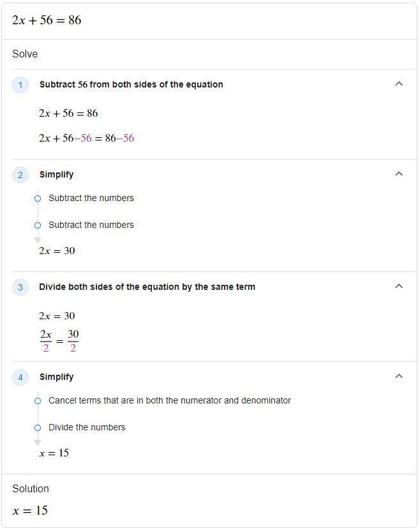Click first 'Subtract the numbers' circle marker
Screen dimensions: 420x528
coord(38,199)
